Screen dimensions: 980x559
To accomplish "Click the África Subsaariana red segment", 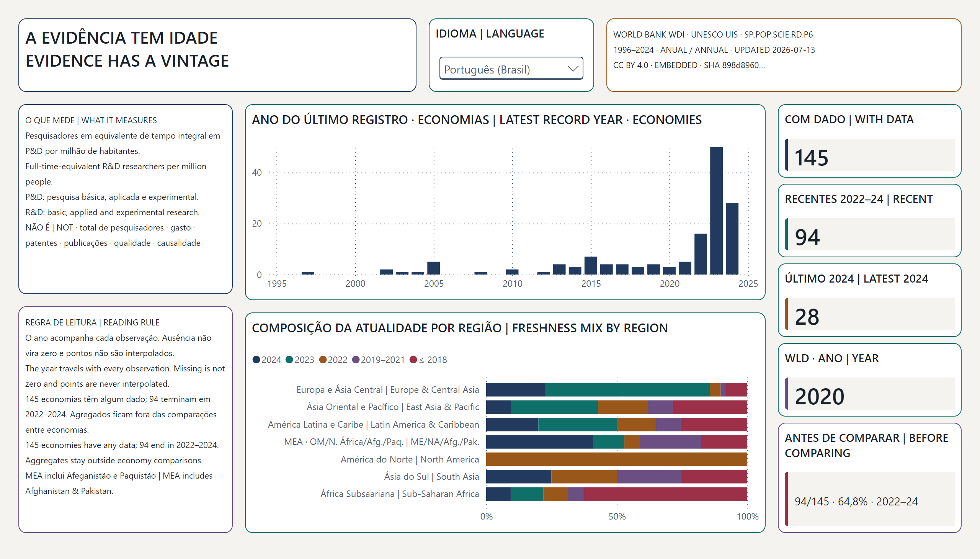I will coord(666,494).
